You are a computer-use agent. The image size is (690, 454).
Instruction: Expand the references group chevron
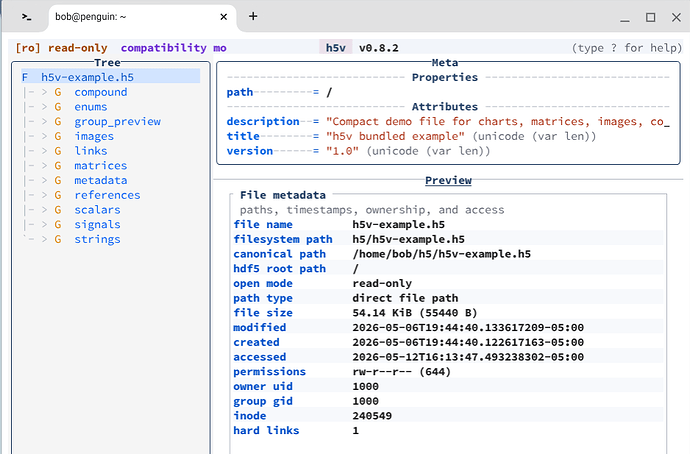click(x=44, y=195)
